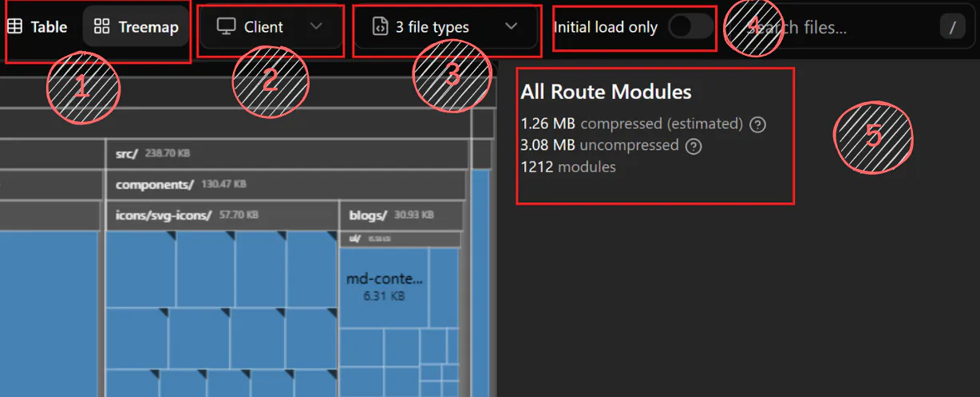Open help icon next to compressed (estimated)
Viewport: 980px width, 397px height.
759,124
